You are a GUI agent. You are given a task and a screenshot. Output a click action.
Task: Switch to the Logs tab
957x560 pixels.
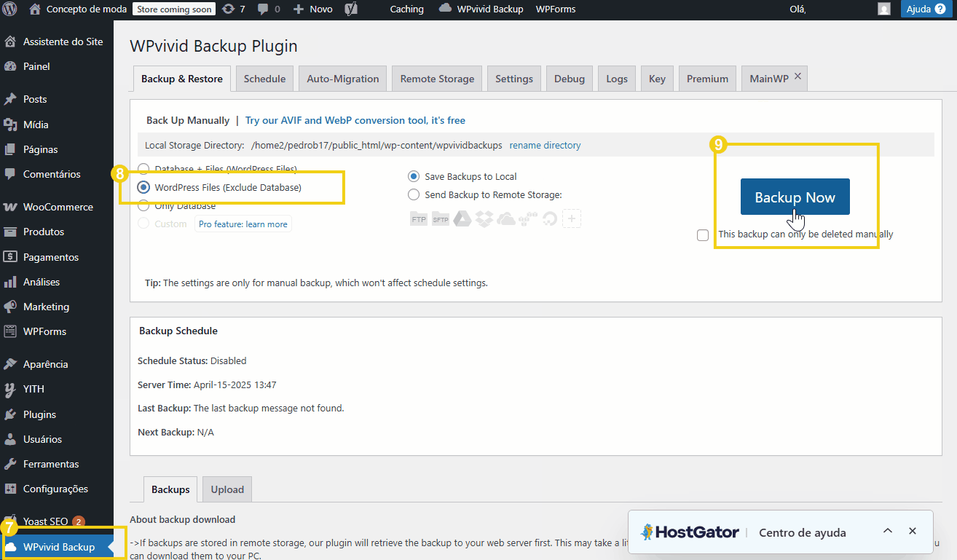coord(617,79)
